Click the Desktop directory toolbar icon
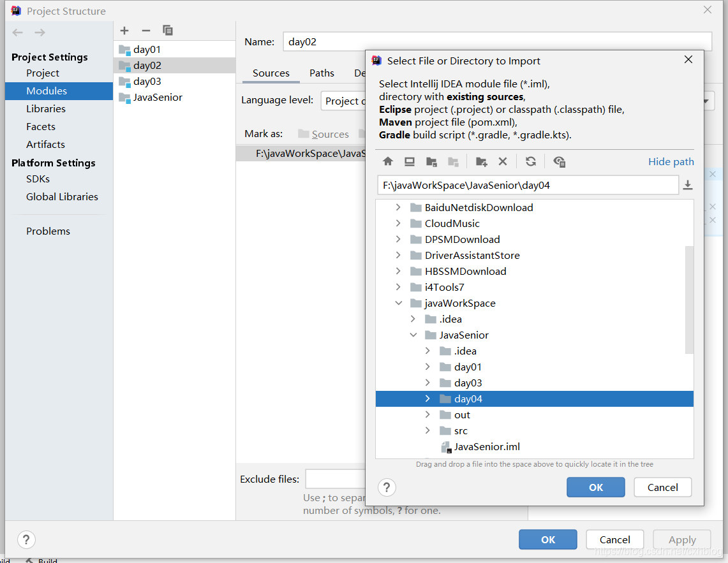728x563 pixels. pyautogui.click(x=410, y=161)
